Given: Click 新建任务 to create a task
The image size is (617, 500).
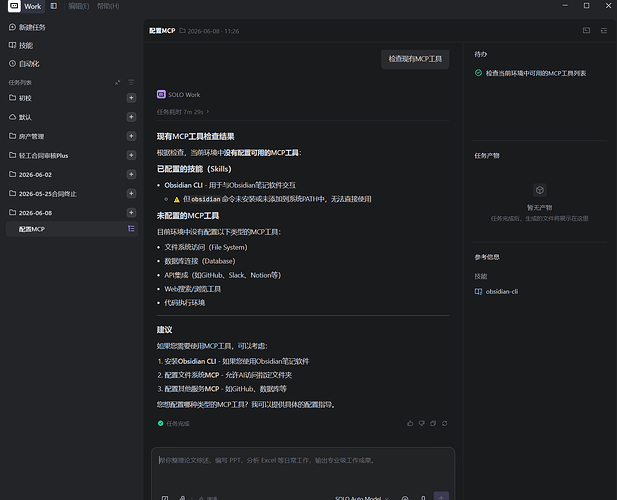Looking at the screenshot, I should coord(27,27).
